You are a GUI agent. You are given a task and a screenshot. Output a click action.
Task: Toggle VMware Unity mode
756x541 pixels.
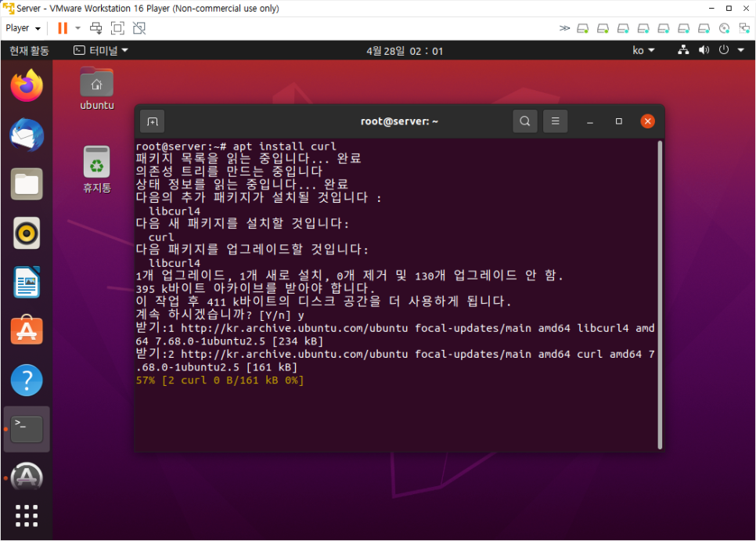tap(139, 28)
